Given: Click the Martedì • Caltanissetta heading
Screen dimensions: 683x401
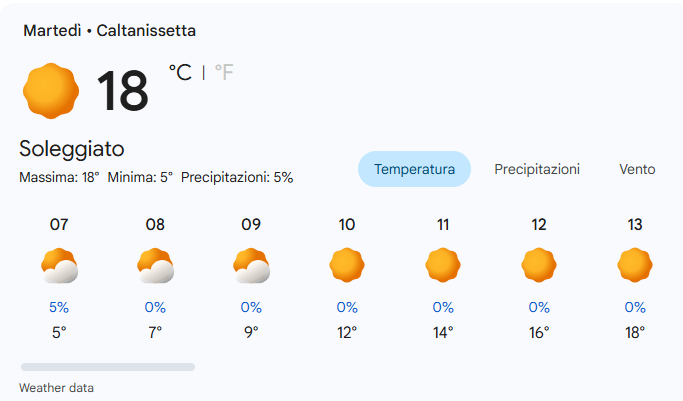Looking at the screenshot, I should pyautogui.click(x=110, y=31).
